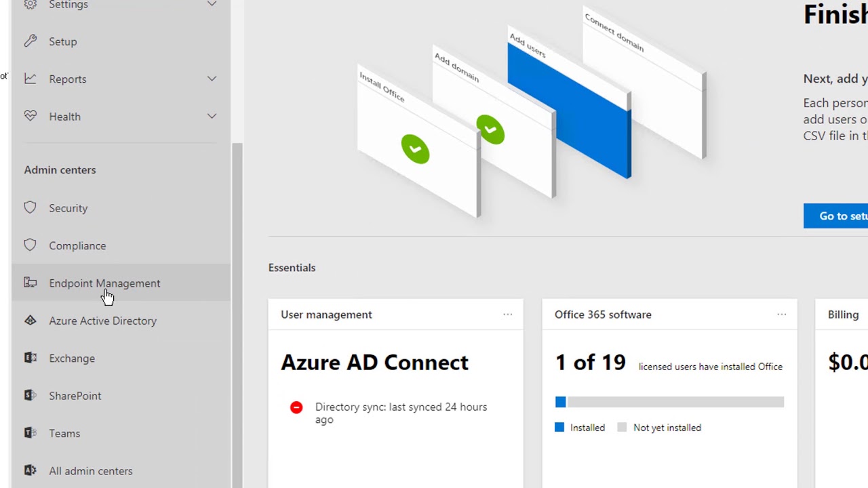
Task: Click the Essentials section heading
Action: (x=292, y=267)
